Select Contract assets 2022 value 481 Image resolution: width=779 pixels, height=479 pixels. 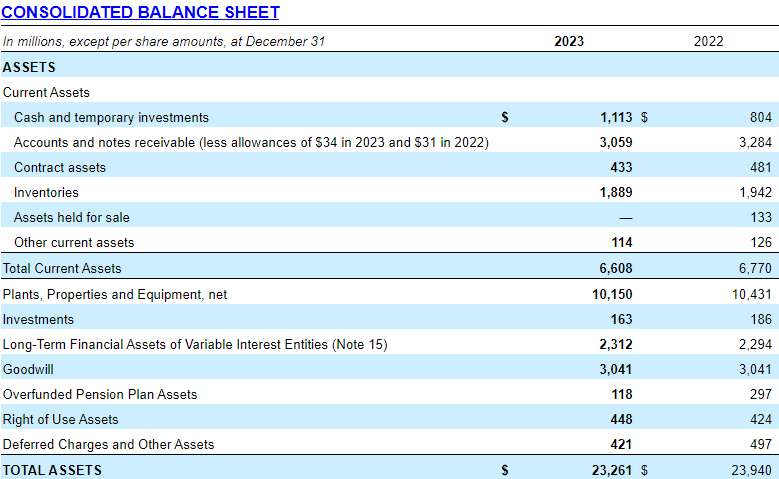pyautogui.click(x=761, y=167)
